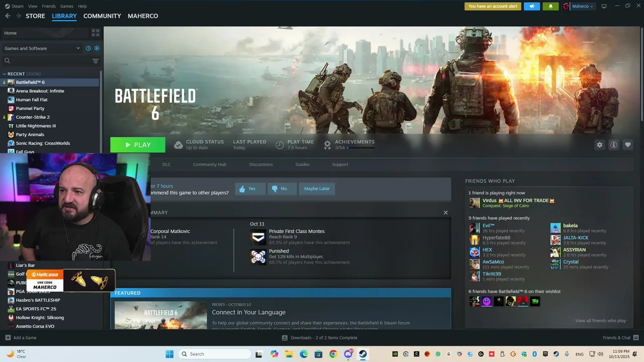Image resolution: width=644 pixels, height=362 pixels.
Task: Open the DLC tab
Action: tap(166, 164)
